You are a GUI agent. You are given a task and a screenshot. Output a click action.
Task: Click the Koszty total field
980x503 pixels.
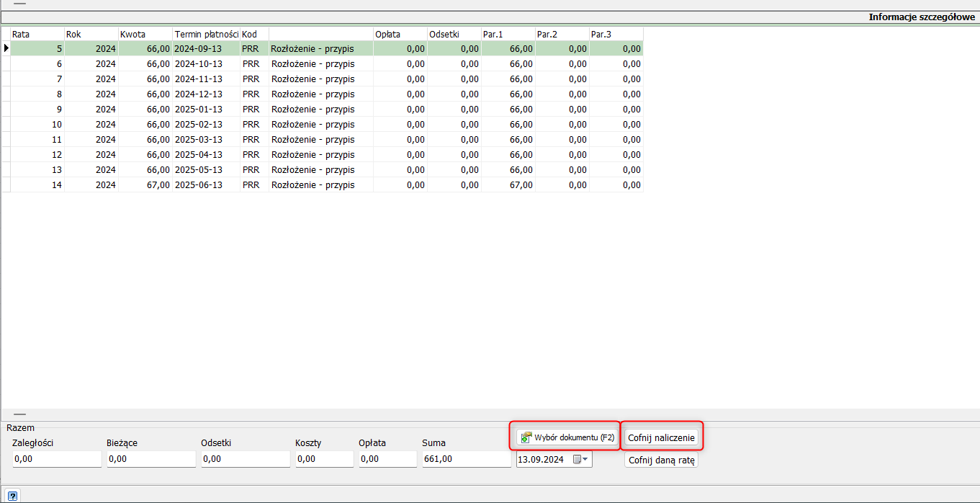(324, 459)
